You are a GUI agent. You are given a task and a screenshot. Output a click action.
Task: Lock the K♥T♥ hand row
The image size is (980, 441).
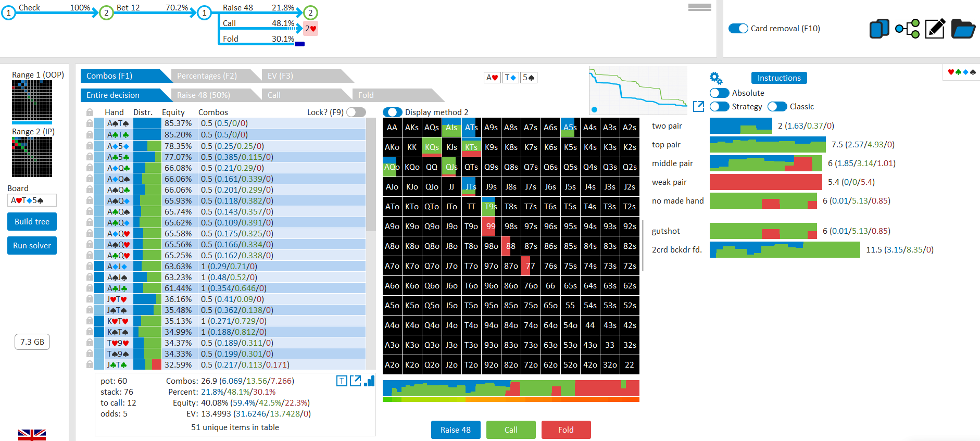point(90,321)
